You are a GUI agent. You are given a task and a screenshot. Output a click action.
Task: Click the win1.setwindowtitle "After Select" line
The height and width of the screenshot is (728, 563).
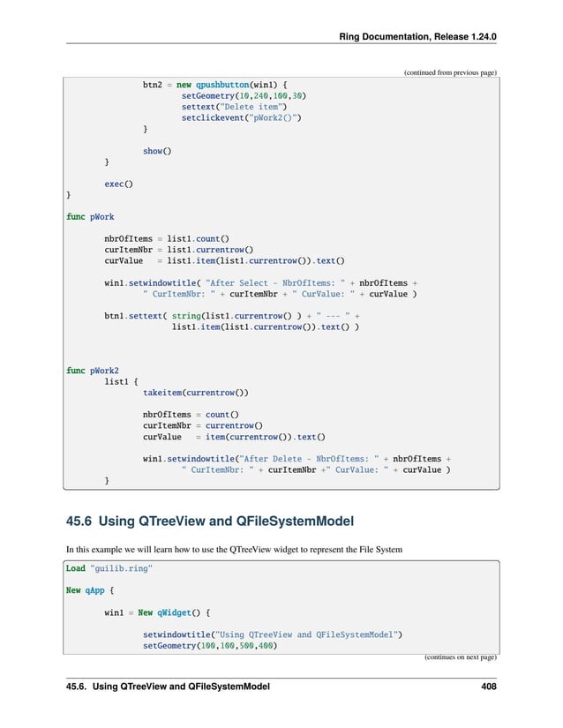coord(260,283)
